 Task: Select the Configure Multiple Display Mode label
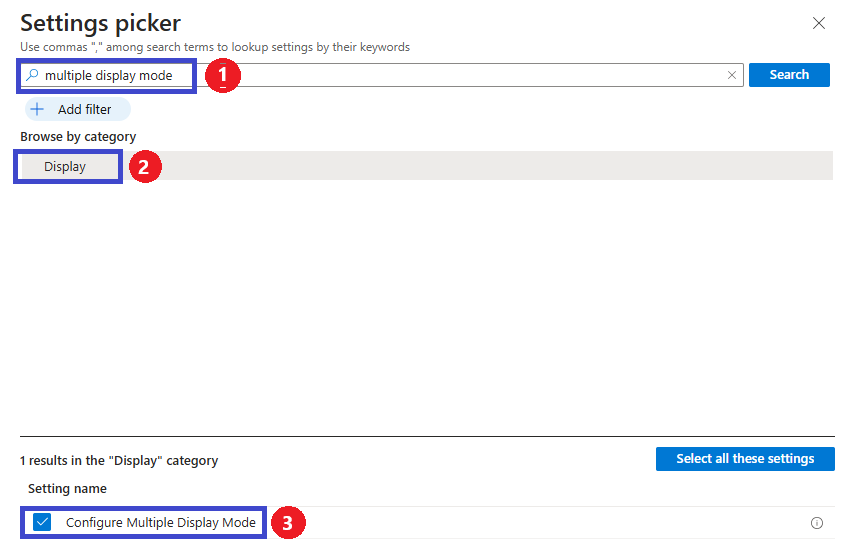click(x=160, y=523)
